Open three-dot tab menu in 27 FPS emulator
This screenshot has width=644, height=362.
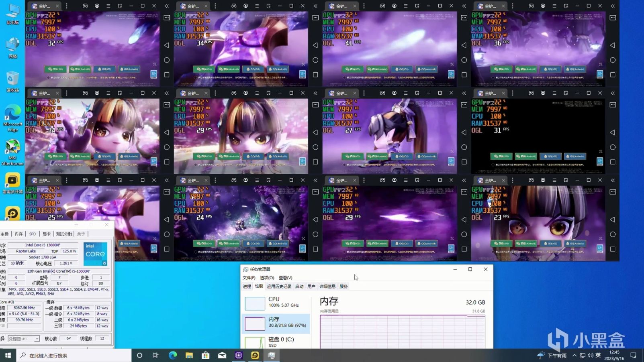point(364,93)
